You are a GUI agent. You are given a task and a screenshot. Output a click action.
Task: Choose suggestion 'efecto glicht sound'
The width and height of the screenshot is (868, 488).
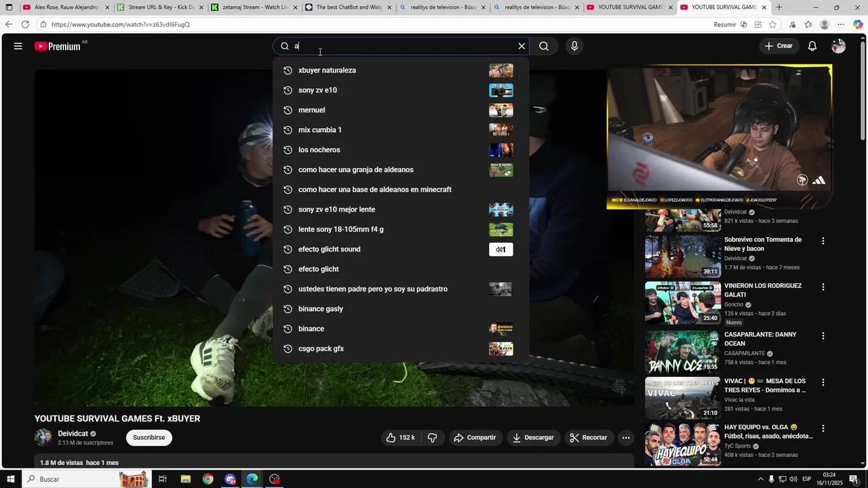[401, 249]
